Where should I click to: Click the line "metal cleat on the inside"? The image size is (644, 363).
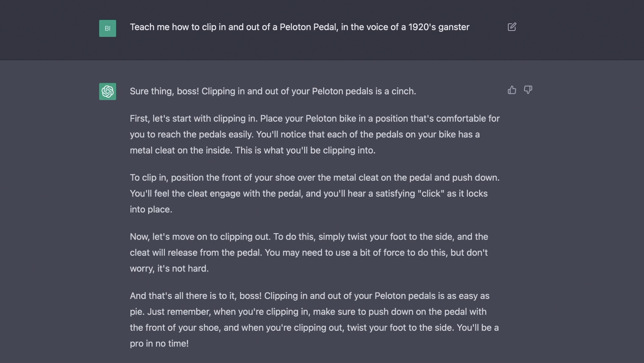[x=253, y=150]
